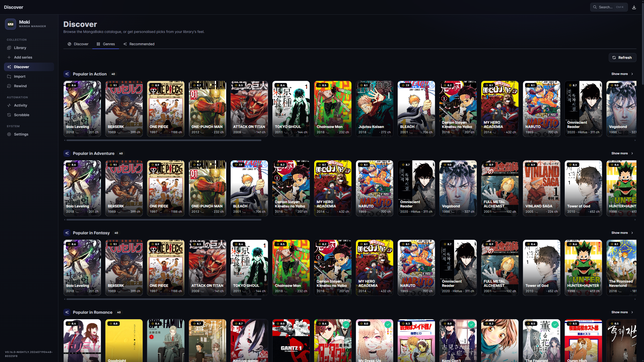Show more for Popular in Romance
Image resolution: width=644 pixels, height=362 pixels.
point(622,312)
